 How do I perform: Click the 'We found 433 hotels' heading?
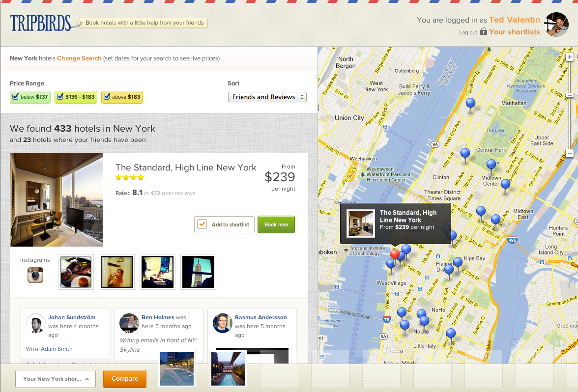pyautogui.click(x=83, y=129)
